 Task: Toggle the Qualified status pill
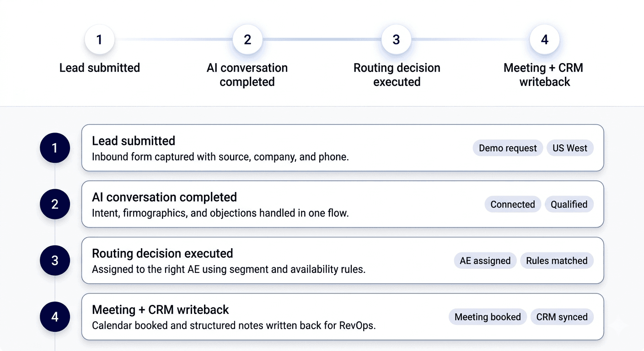(x=569, y=204)
